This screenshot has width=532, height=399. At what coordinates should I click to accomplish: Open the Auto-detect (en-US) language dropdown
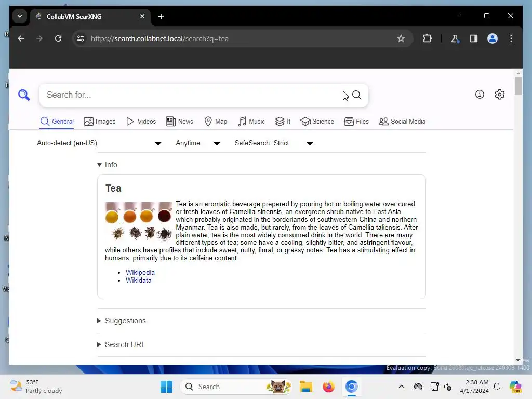coord(99,143)
